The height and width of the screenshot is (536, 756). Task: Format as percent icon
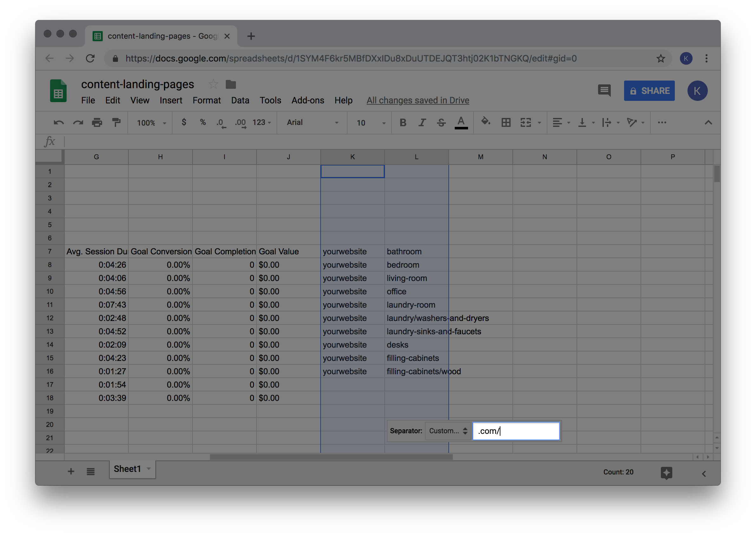[x=203, y=122]
